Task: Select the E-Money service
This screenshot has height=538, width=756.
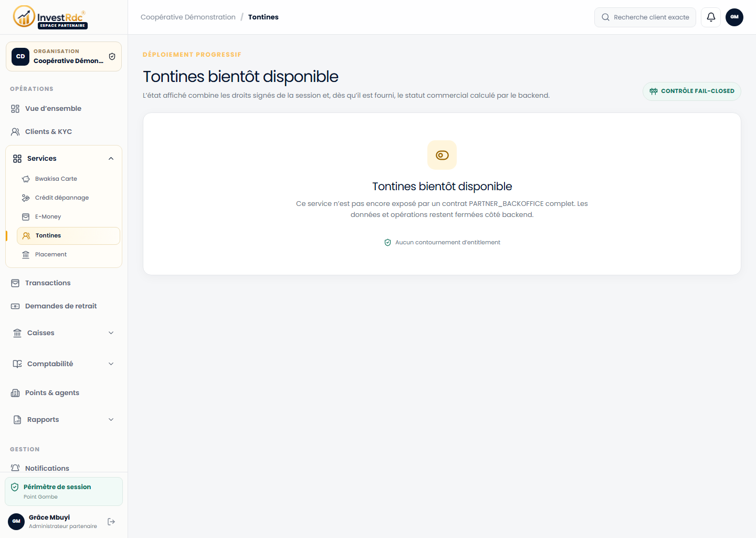Action: 68,217
